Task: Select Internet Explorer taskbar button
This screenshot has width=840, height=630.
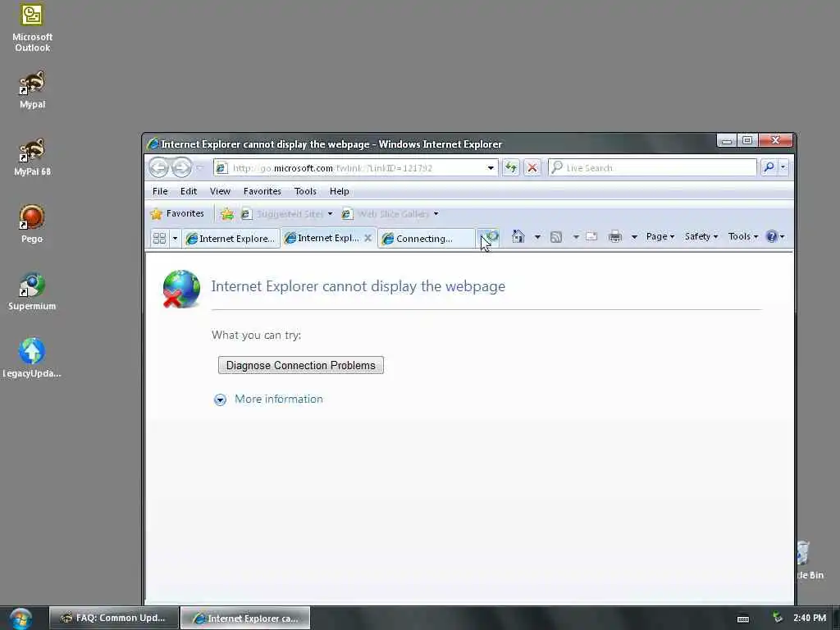Action: tap(245, 619)
